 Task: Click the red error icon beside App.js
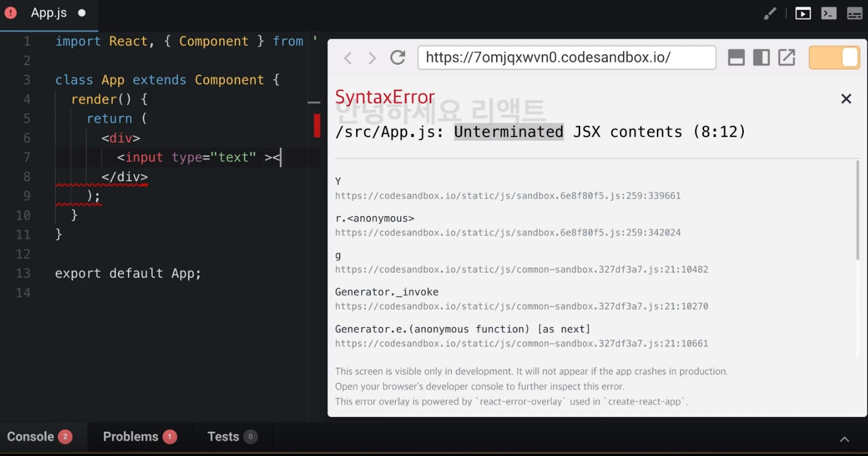(x=10, y=13)
